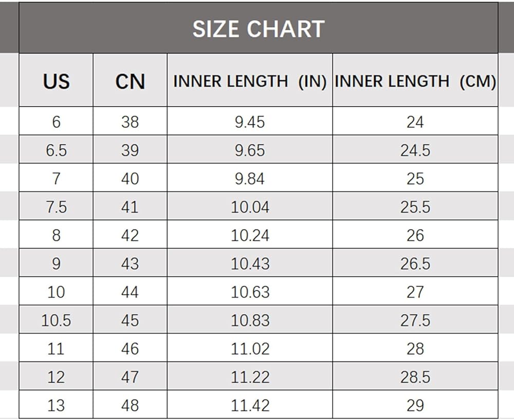
Task: Click the 11.22 inch length cell
Action: tap(250, 377)
